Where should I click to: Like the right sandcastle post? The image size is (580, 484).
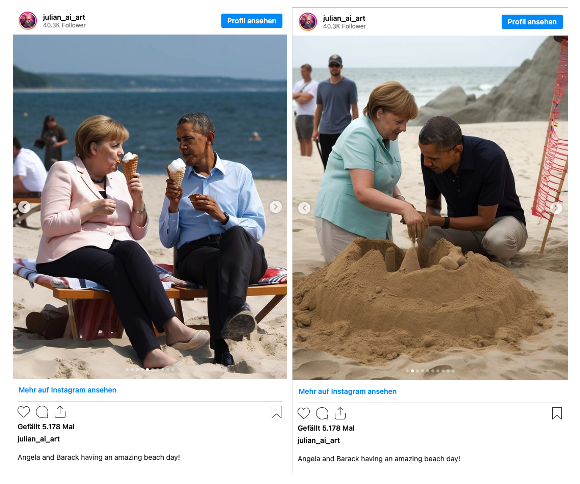[x=304, y=413]
